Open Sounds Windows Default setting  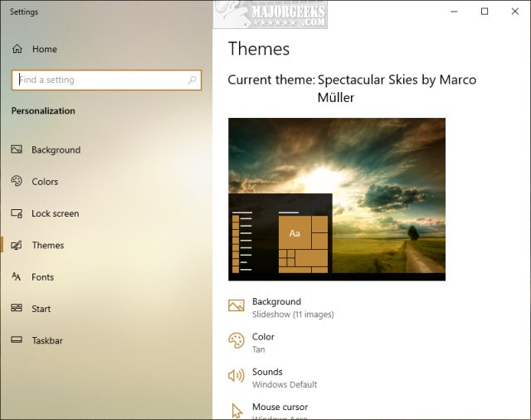pyautogui.click(x=284, y=378)
